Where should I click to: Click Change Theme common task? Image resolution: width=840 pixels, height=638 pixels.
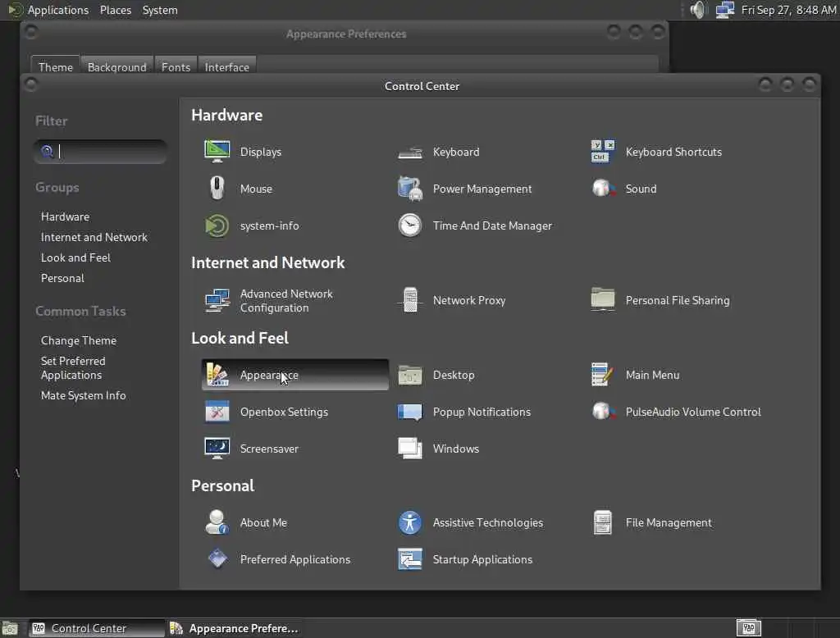(79, 340)
